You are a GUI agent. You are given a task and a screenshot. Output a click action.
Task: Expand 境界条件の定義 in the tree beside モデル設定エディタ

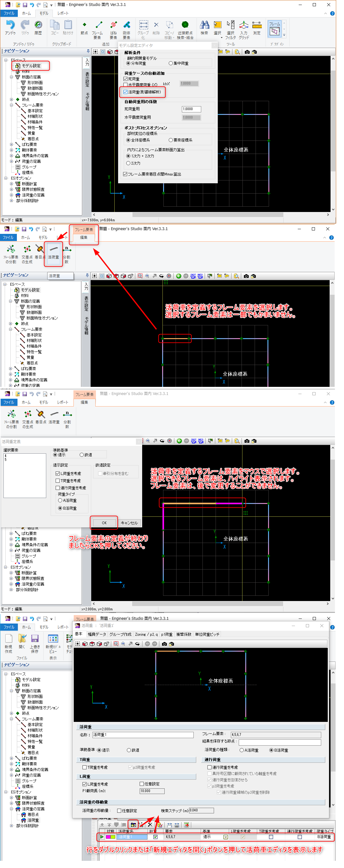[12, 156]
